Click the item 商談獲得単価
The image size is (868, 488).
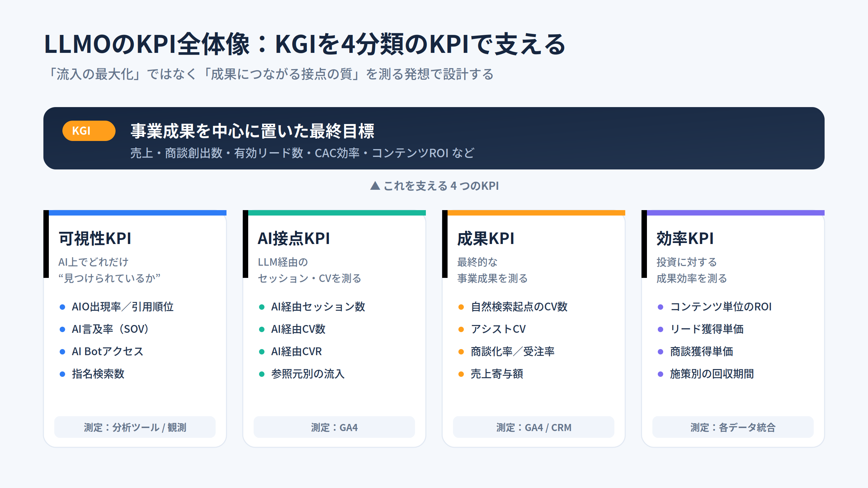point(702,351)
